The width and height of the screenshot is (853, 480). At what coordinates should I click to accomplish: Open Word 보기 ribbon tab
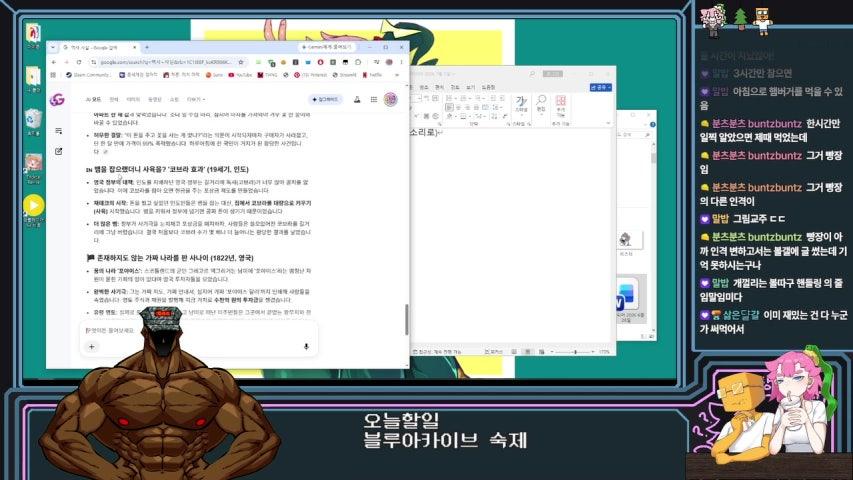tap(471, 88)
